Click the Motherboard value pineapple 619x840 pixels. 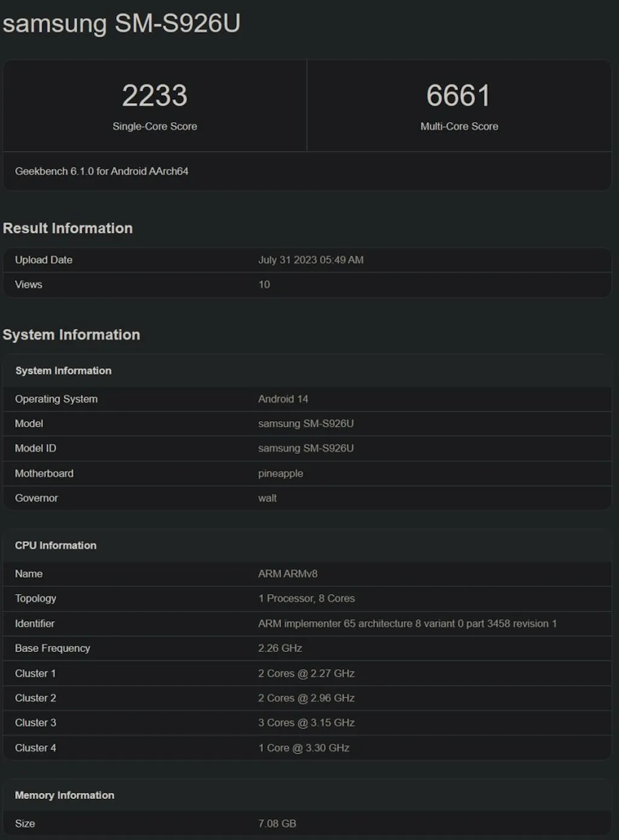tap(280, 473)
